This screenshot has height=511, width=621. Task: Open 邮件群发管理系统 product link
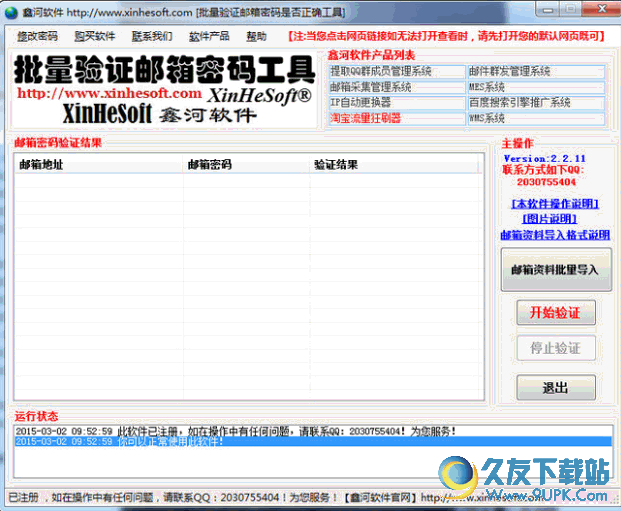[x=536, y=72]
